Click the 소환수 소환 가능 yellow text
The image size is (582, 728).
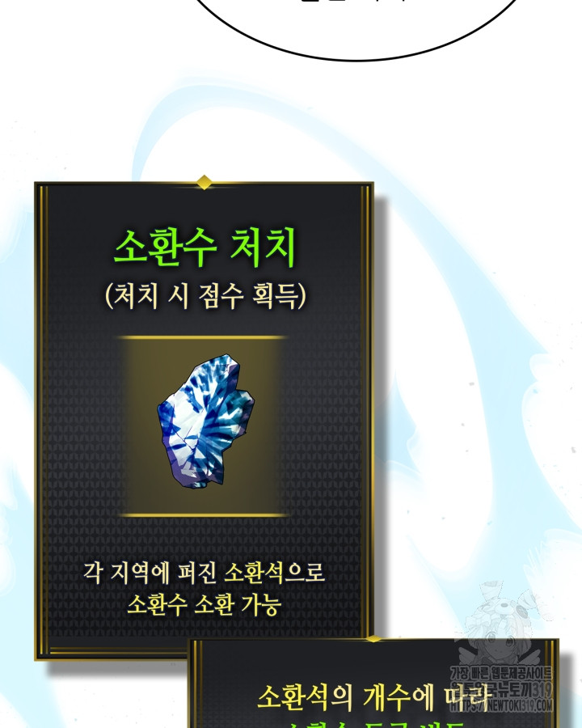point(205,604)
